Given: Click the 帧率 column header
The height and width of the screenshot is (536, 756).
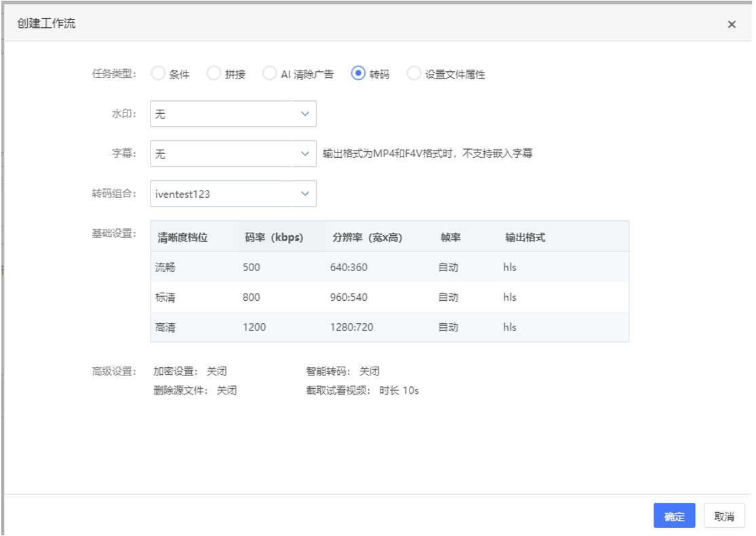Looking at the screenshot, I should tap(451, 238).
